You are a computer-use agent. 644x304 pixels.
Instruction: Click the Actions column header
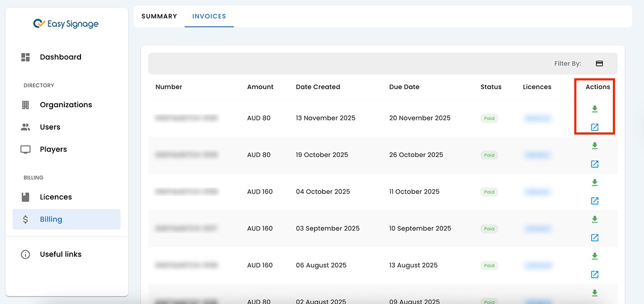598,87
